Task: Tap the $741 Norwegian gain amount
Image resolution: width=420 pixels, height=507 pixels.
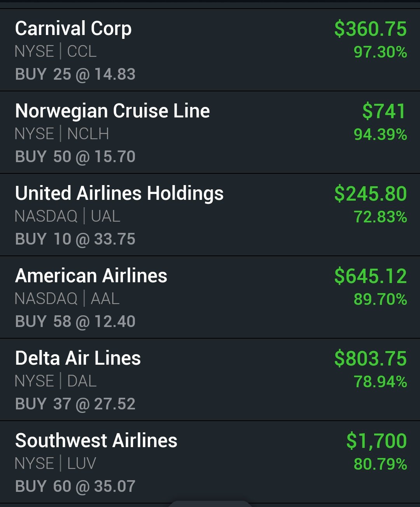Action: pyautogui.click(x=384, y=112)
